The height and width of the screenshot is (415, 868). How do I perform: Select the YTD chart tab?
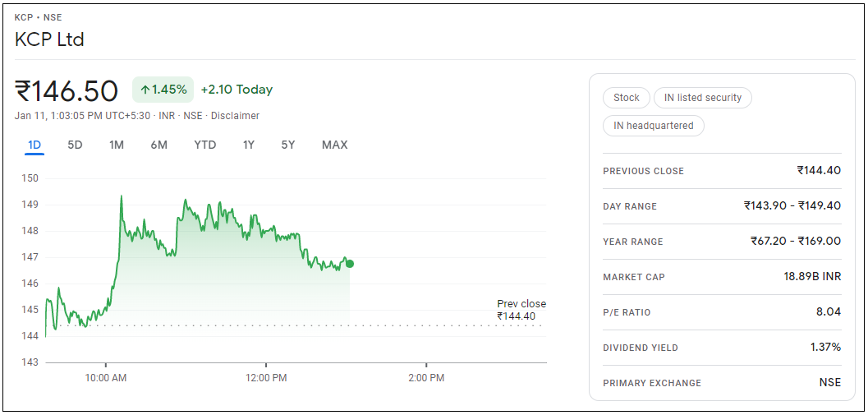point(204,145)
